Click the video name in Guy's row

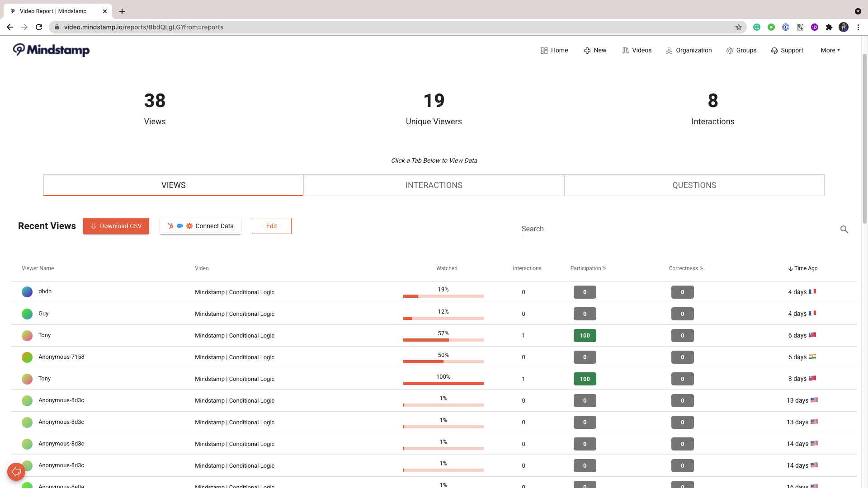[235, 314]
